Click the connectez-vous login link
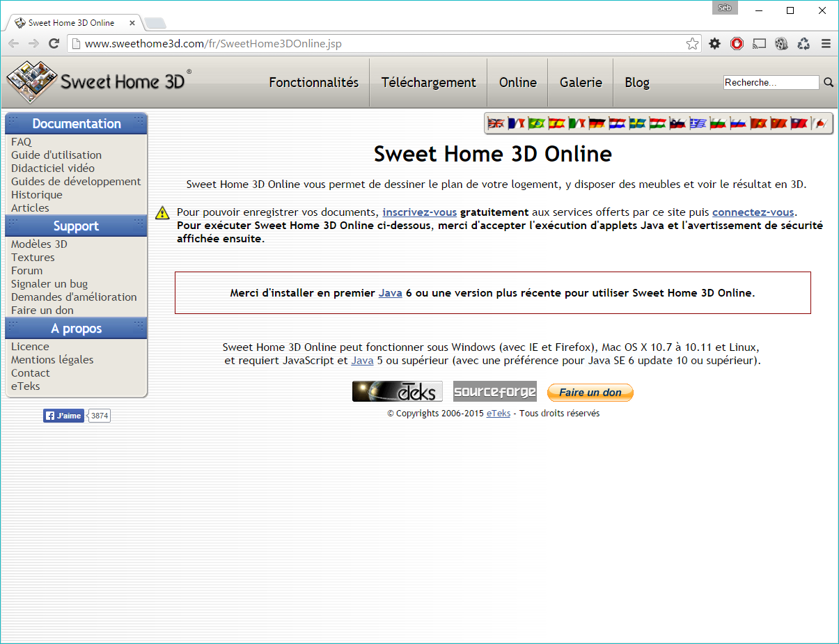This screenshot has width=839, height=644. (753, 212)
